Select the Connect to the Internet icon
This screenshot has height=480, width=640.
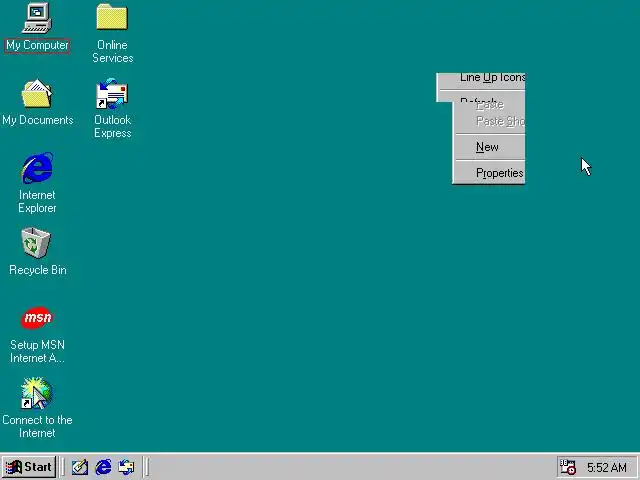pyautogui.click(x=37, y=393)
